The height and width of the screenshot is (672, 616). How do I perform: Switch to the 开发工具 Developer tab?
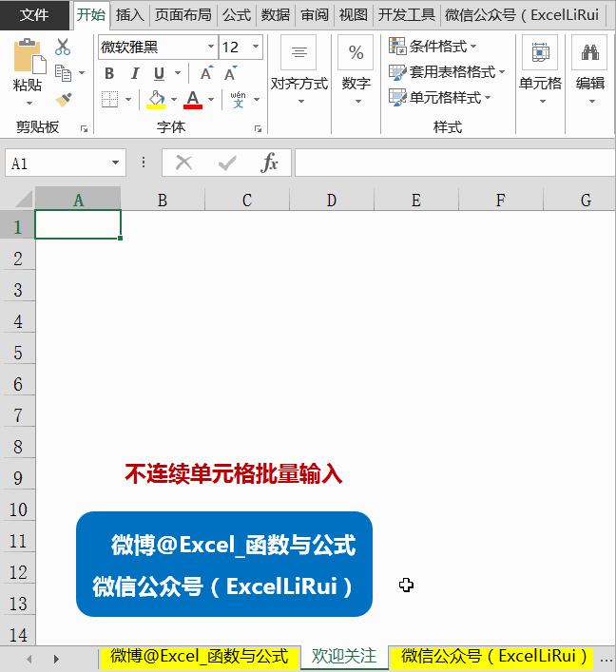point(406,15)
